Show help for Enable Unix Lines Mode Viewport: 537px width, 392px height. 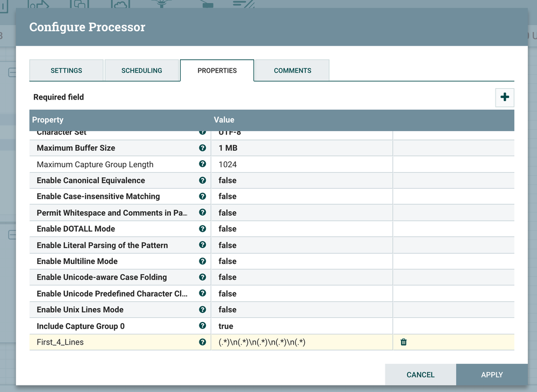pyautogui.click(x=203, y=310)
